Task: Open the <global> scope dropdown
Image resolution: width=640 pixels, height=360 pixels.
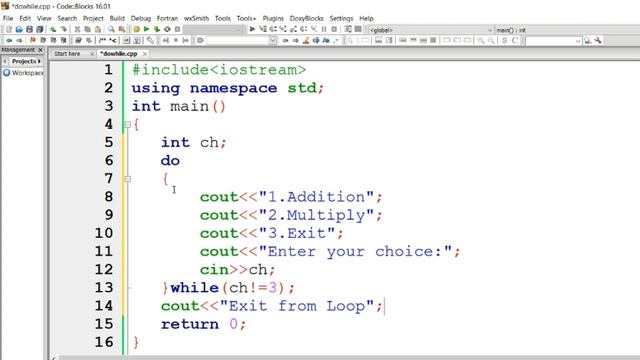Action: pos(490,30)
